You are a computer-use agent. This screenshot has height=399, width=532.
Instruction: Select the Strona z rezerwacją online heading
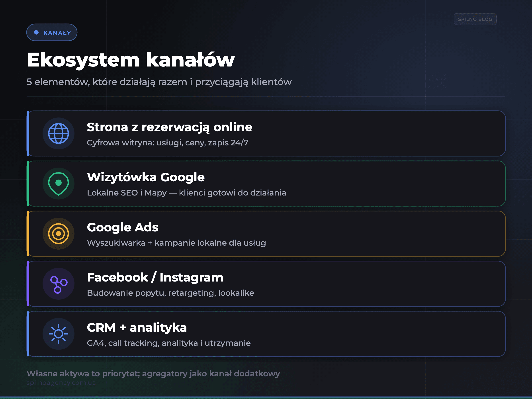pos(170,127)
